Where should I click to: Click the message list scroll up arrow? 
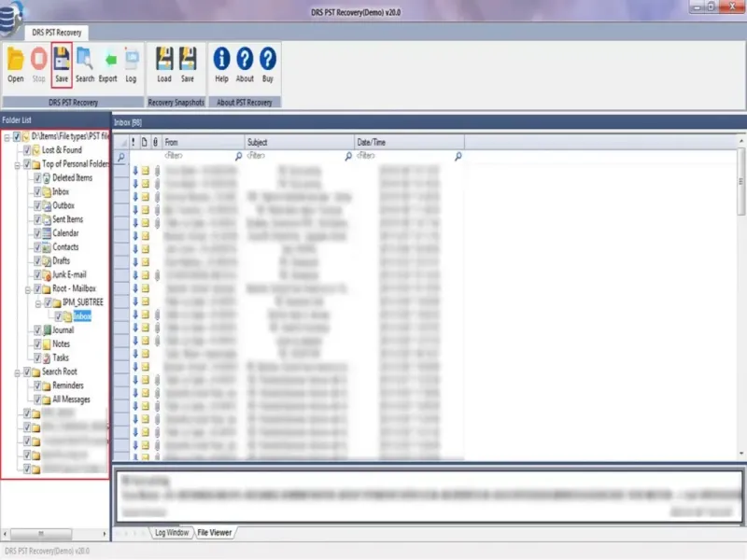tap(741, 141)
